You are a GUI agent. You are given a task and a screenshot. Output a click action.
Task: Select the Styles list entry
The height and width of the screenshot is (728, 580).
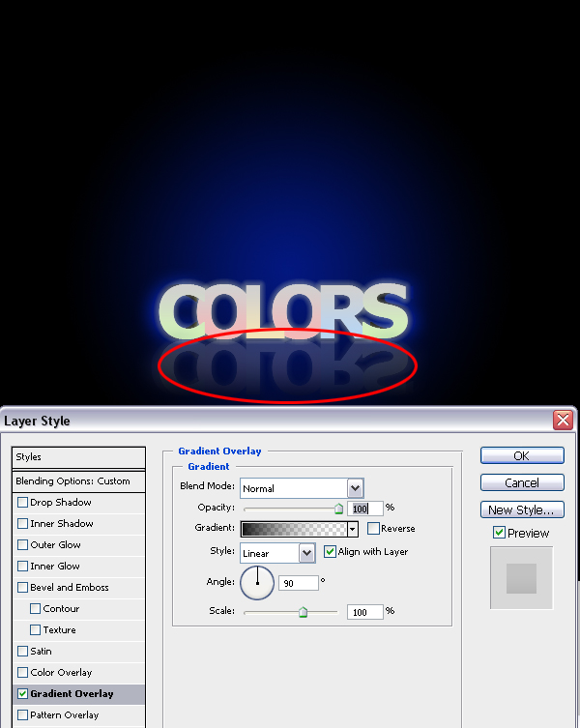pyautogui.click(x=78, y=457)
